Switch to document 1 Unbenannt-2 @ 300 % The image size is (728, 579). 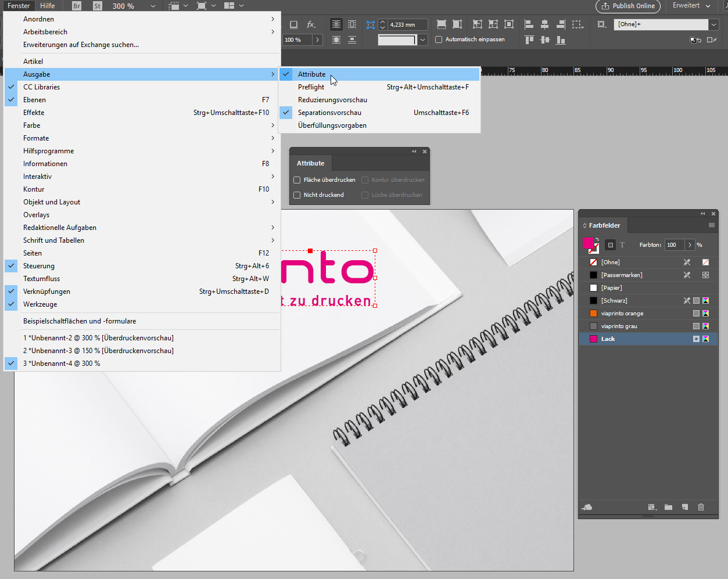142,338
